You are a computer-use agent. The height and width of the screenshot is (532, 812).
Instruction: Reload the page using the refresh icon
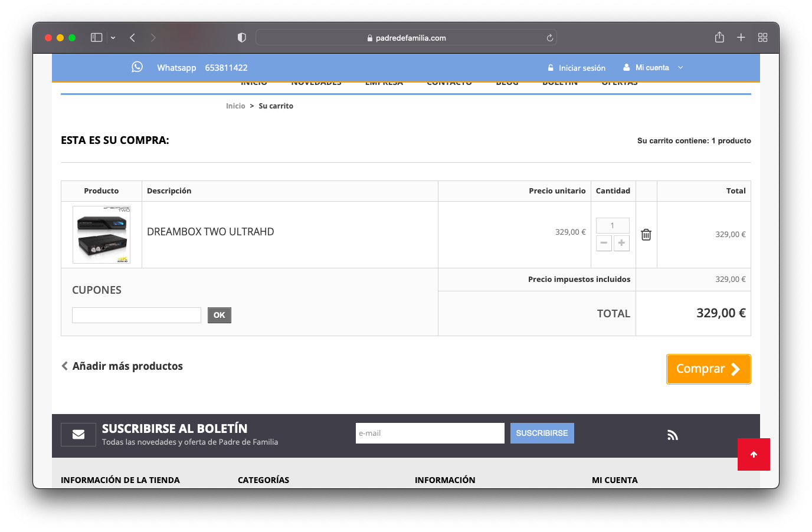click(549, 38)
